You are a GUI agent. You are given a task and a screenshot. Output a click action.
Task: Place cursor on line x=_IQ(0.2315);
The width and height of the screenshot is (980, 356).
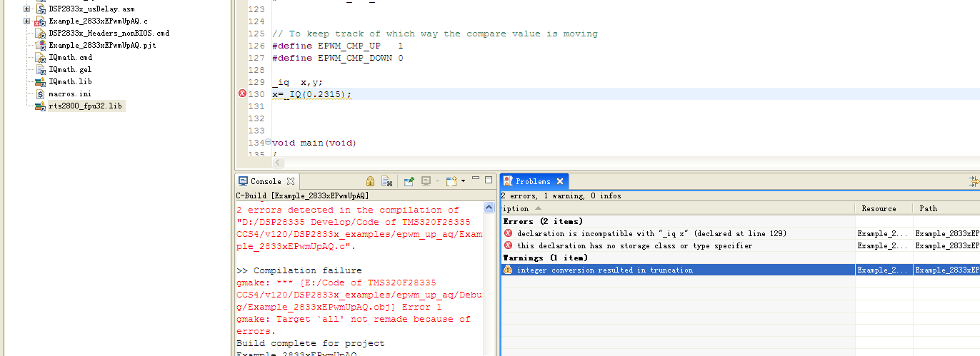(312, 94)
